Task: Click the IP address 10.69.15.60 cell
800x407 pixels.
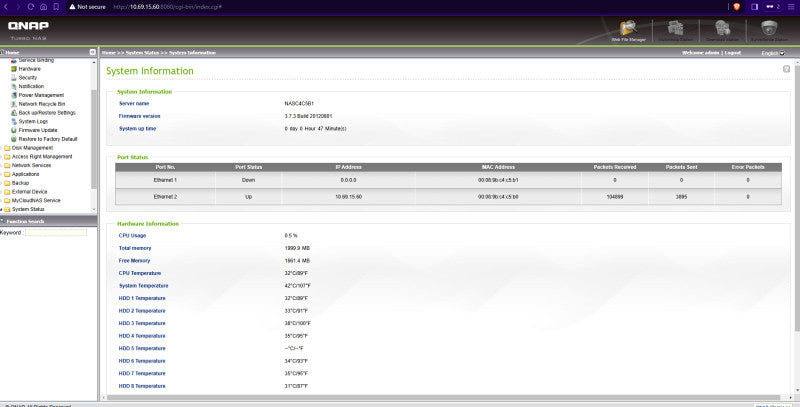Action: point(348,196)
